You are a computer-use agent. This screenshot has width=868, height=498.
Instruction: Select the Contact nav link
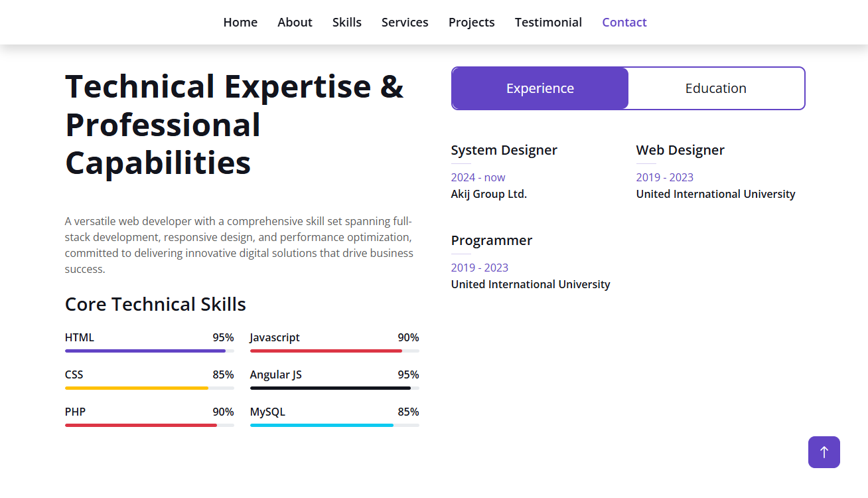tap(624, 23)
